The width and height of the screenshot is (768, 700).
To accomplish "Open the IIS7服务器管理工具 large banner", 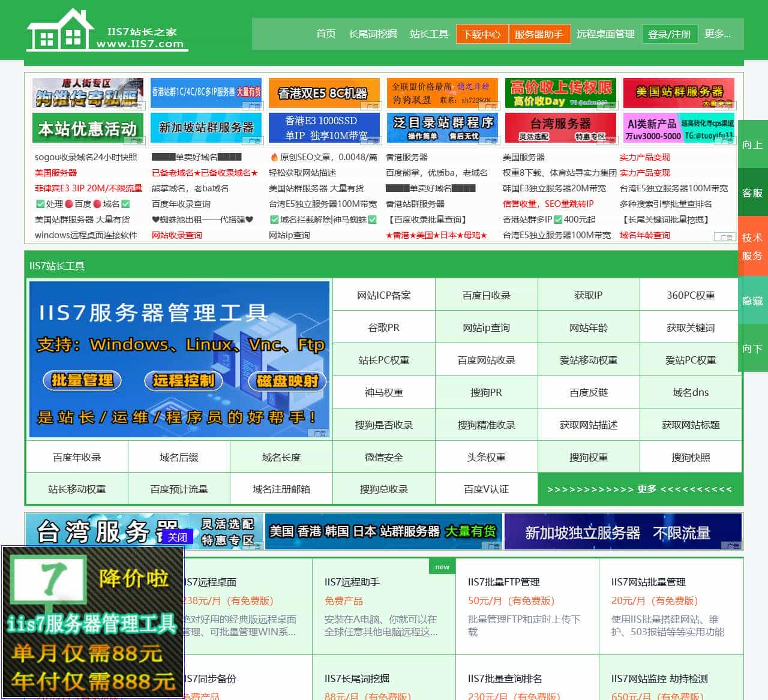I will (179, 359).
